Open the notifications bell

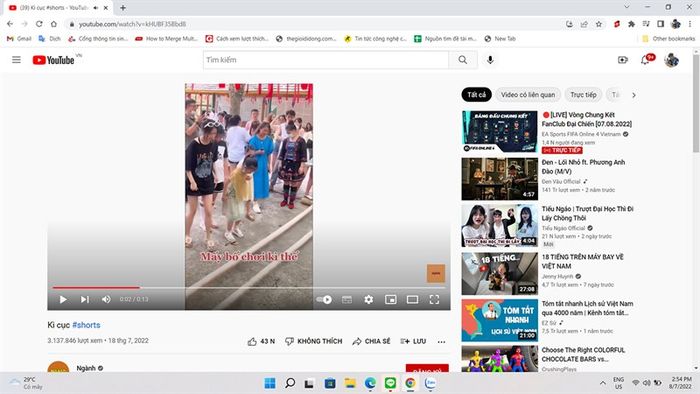[x=645, y=60]
